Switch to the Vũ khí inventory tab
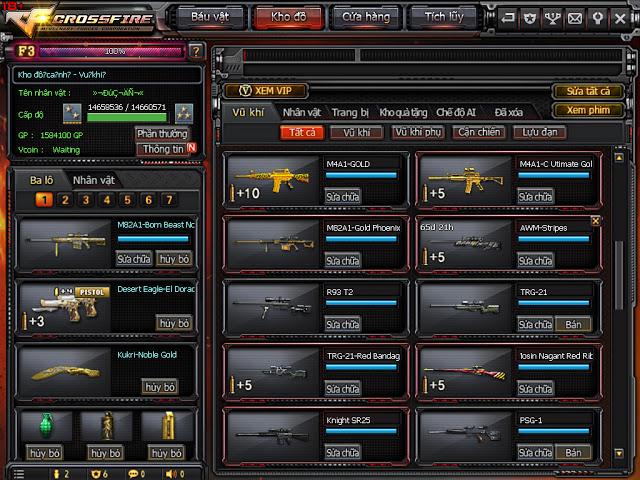The height and width of the screenshot is (480, 640). tap(248, 112)
